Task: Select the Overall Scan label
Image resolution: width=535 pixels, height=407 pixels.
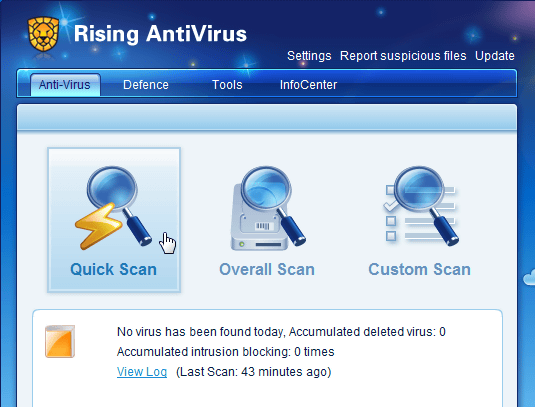Action: pos(267,269)
